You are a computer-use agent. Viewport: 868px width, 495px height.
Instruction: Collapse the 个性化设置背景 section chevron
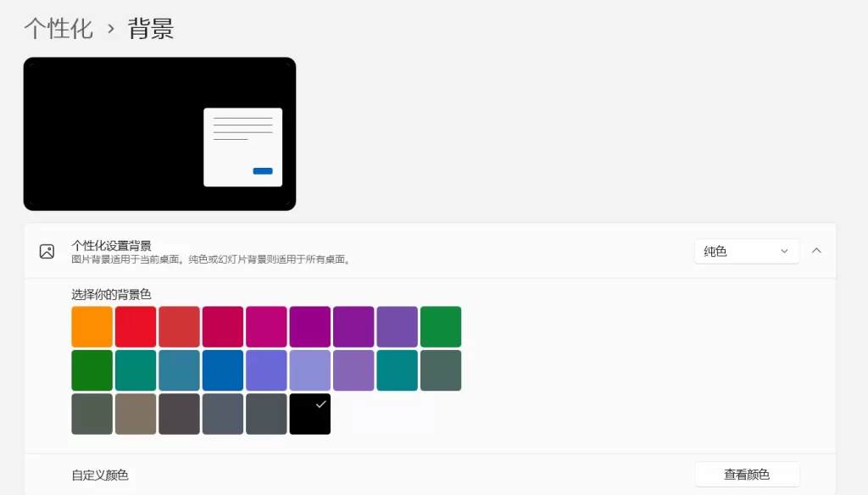click(816, 251)
